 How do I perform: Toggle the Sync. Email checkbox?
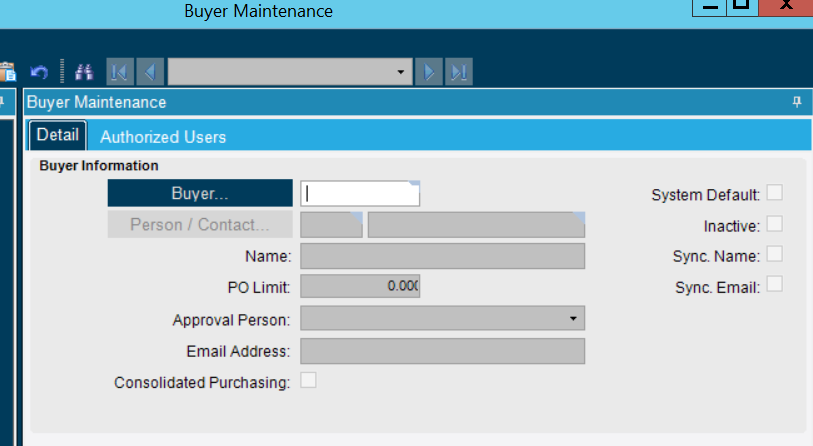(775, 284)
